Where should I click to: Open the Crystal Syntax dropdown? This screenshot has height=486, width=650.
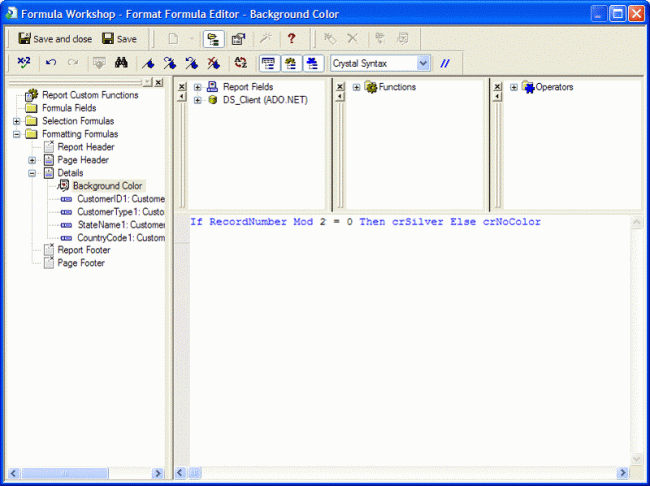[x=423, y=63]
